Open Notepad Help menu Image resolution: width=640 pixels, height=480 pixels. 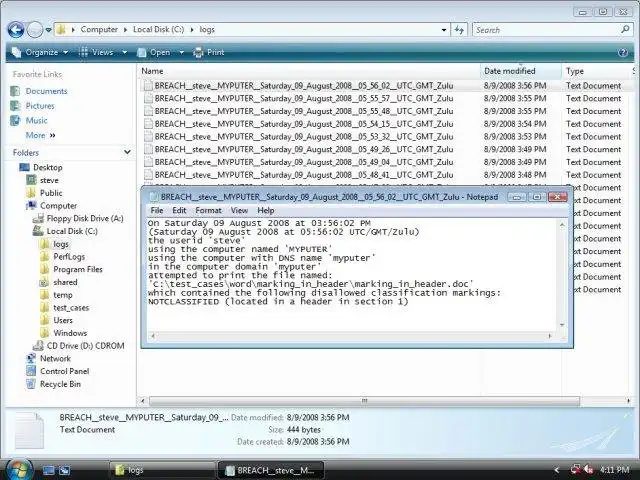tap(266, 210)
